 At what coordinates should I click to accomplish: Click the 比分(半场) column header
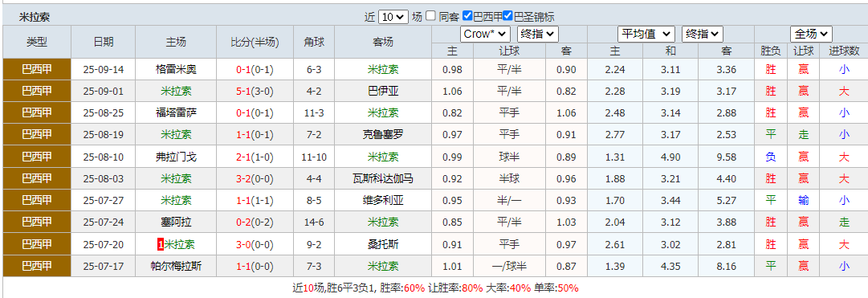click(x=255, y=42)
